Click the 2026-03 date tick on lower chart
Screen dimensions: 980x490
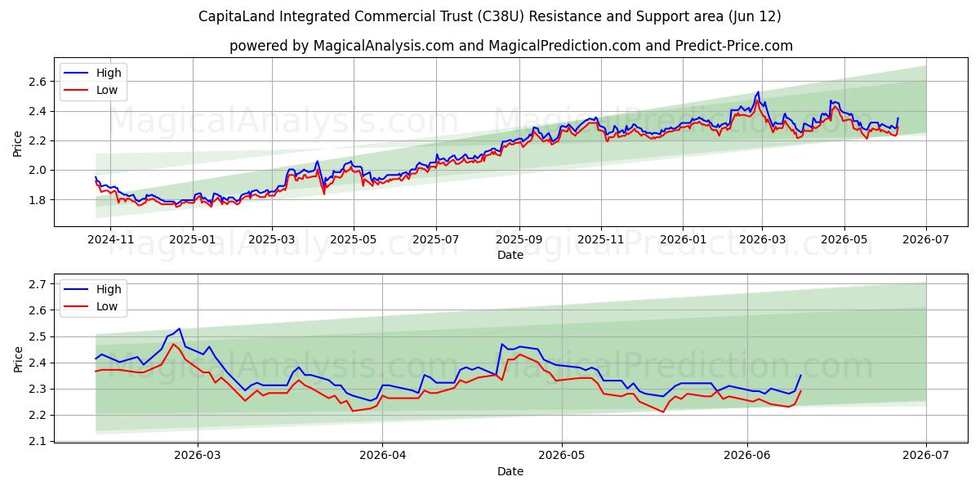pyautogui.click(x=198, y=456)
